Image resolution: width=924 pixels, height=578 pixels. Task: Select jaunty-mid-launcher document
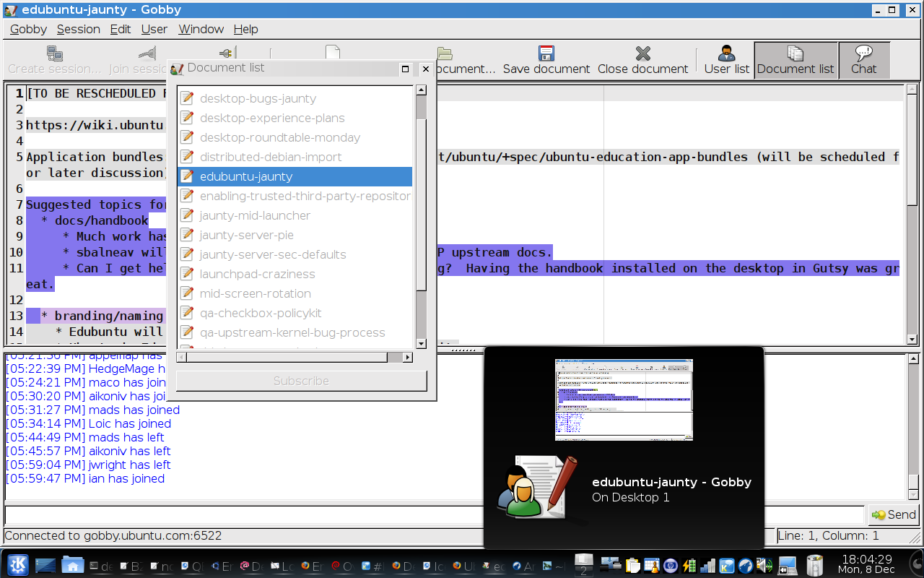295,215
